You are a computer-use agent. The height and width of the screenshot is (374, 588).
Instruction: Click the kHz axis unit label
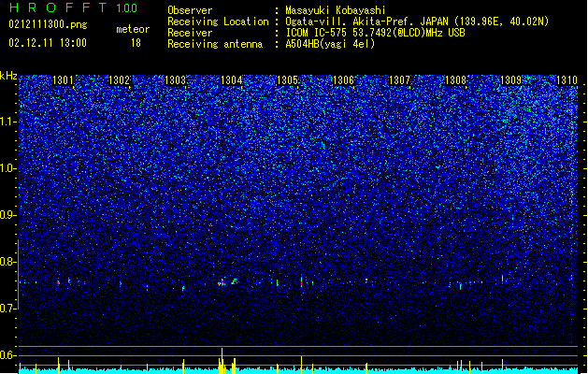(x=8, y=76)
